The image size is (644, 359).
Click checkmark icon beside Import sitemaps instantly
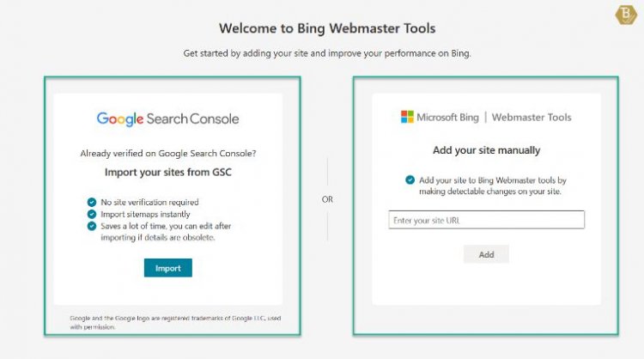click(x=92, y=214)
